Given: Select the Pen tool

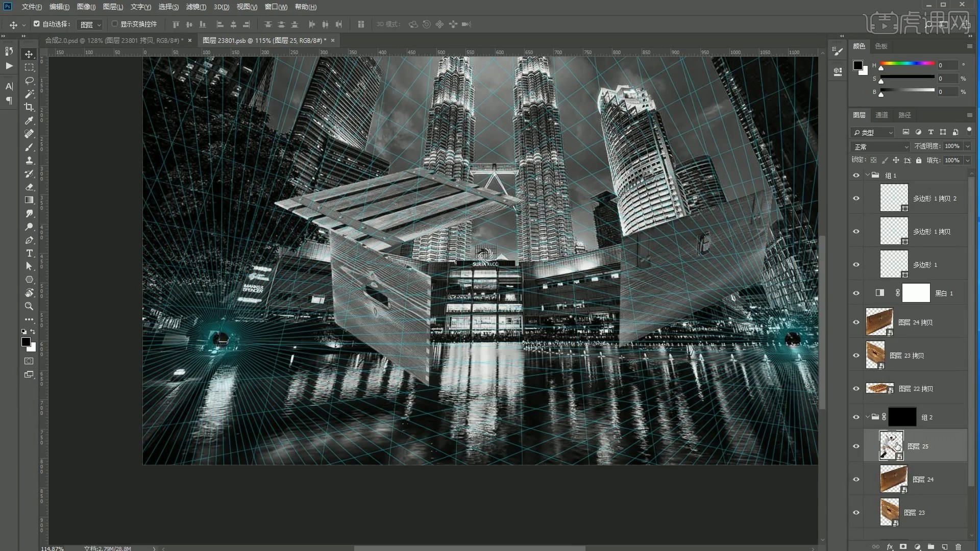Looking at the screenshot, I should point(29,240).
